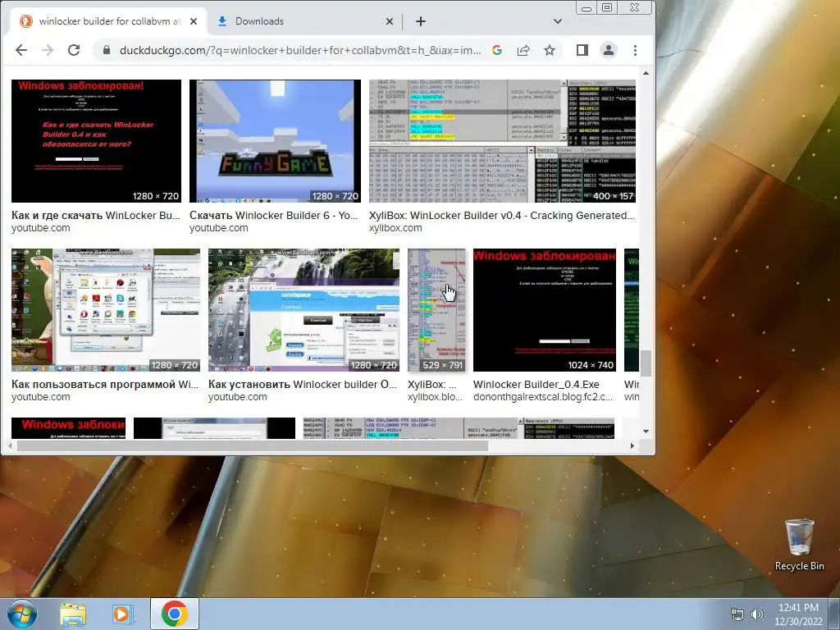
Task: Reload the page with the refresh icon
Action: 74,50
